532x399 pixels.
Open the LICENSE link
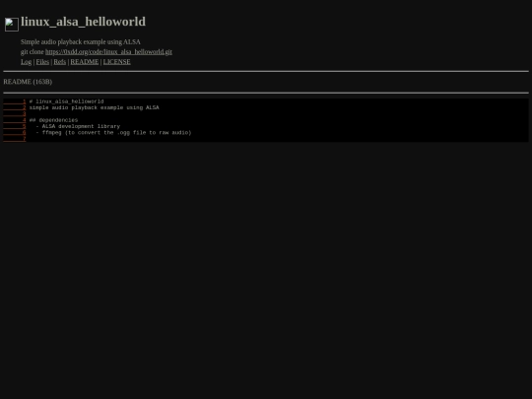click(116, 62)
